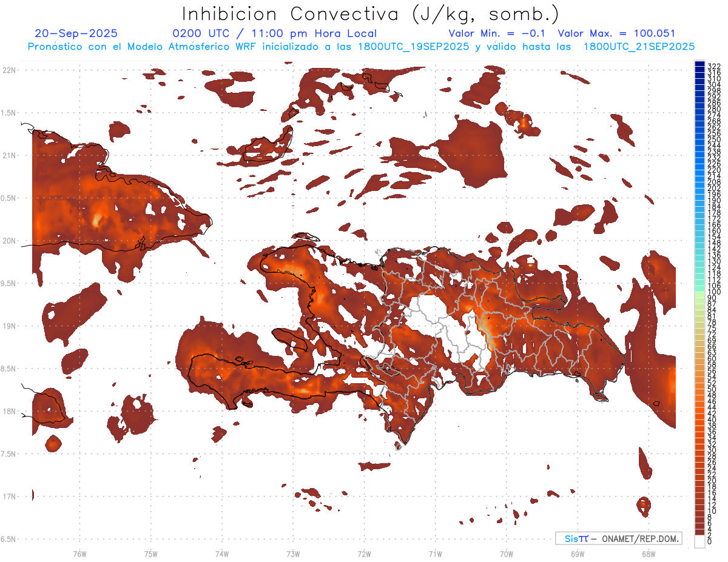Viewport: 728px width, 562px height.
Task: Click the 68W longitude axis label
Action: coord(648,553)
